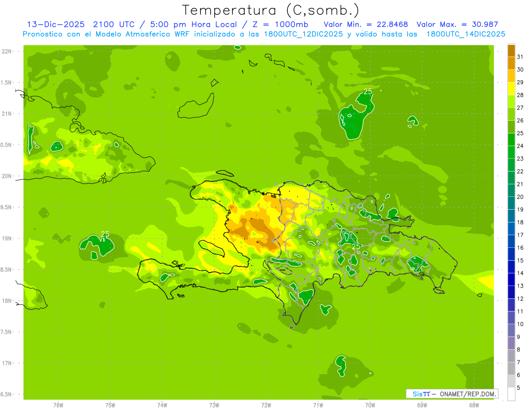Click the '22N' latitude axis label
The image size is (532, 411).
[7, 51]
